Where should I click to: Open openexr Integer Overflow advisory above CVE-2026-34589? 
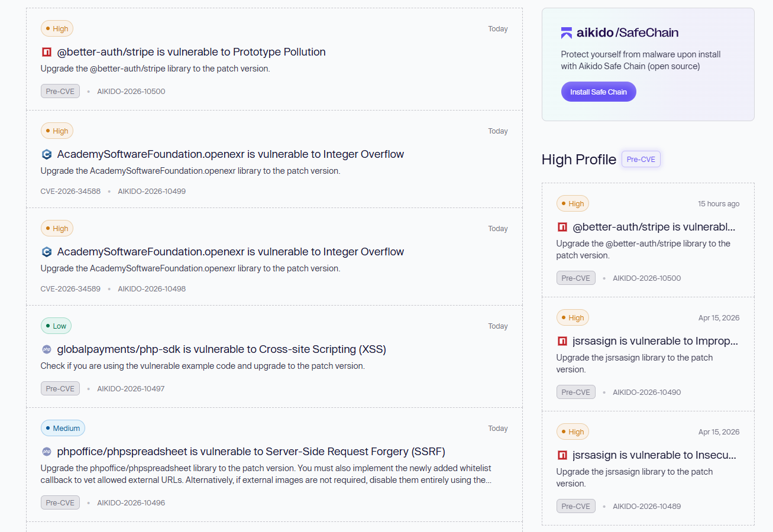click(231, 252)
